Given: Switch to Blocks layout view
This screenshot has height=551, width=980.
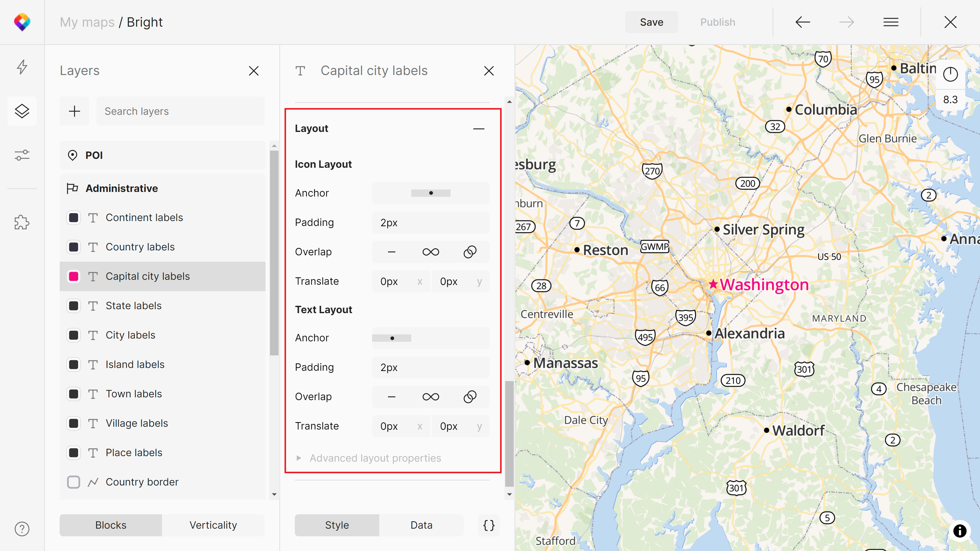Looking at the screenshot, I should pos(110,525).
